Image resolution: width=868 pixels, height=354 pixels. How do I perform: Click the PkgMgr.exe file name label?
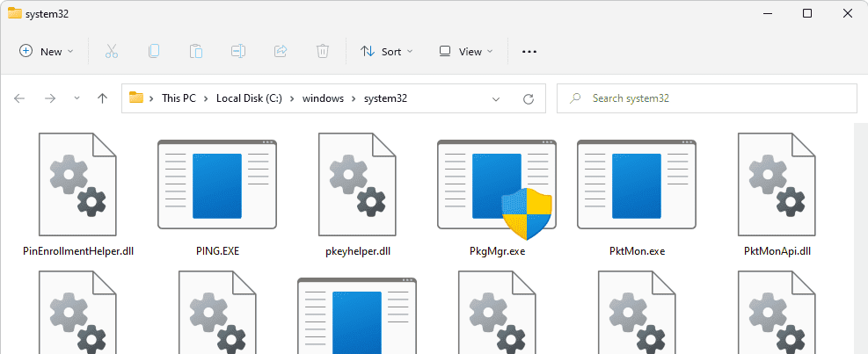497,251
